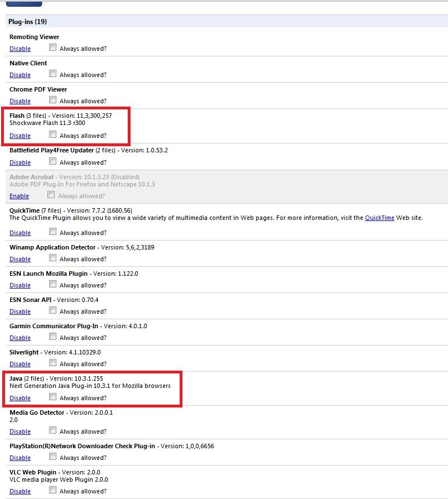Tick Always allowed for Media Go Detector
448x499 pixels.
click(x=53, y=430)
